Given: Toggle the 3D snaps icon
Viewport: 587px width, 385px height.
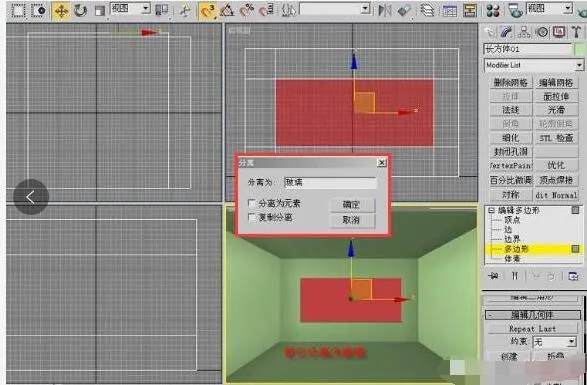Looking at the screenshot, I should coord(208,10).
